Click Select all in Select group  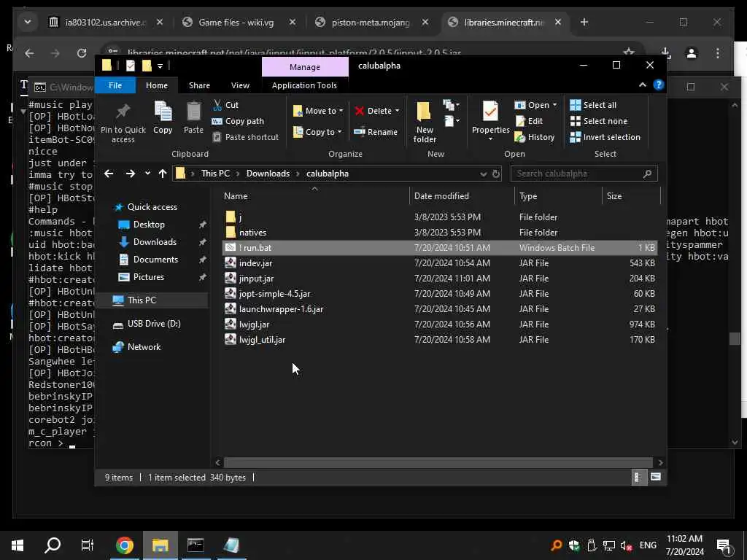tap(593, 105)
